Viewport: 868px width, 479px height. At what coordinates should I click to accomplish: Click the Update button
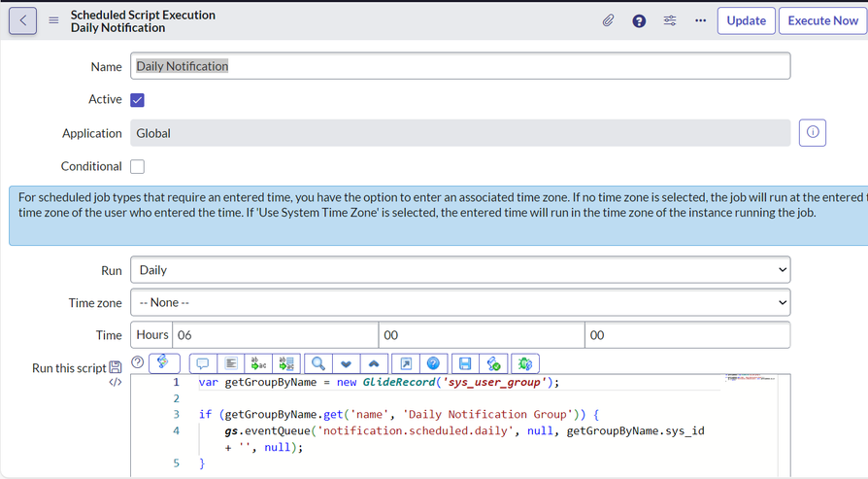click(x=747, y=21)
